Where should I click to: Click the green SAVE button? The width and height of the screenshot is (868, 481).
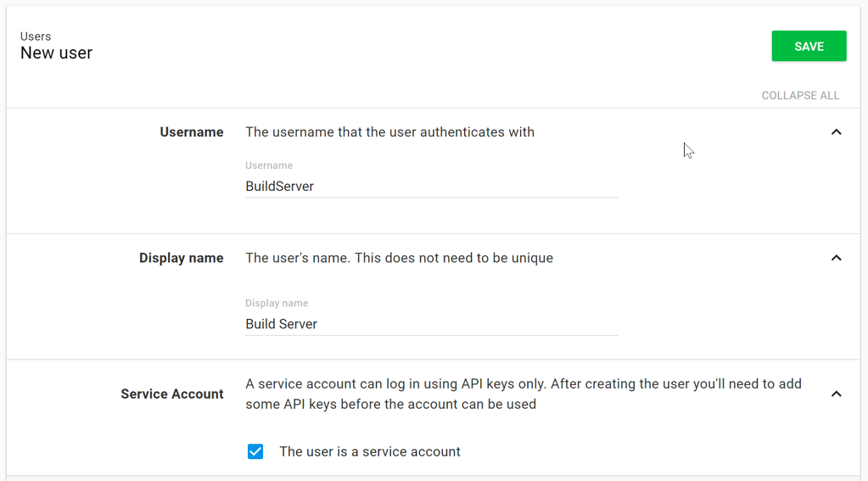(809, 46)
